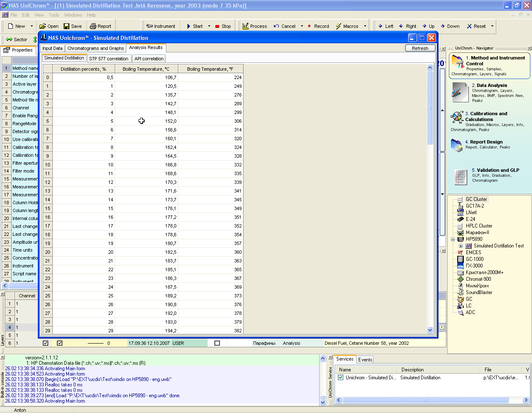Switch to the STP 577 correlation tab
Image resolution: width=532 pixels, height=413 pixels.
click(108, 59)
